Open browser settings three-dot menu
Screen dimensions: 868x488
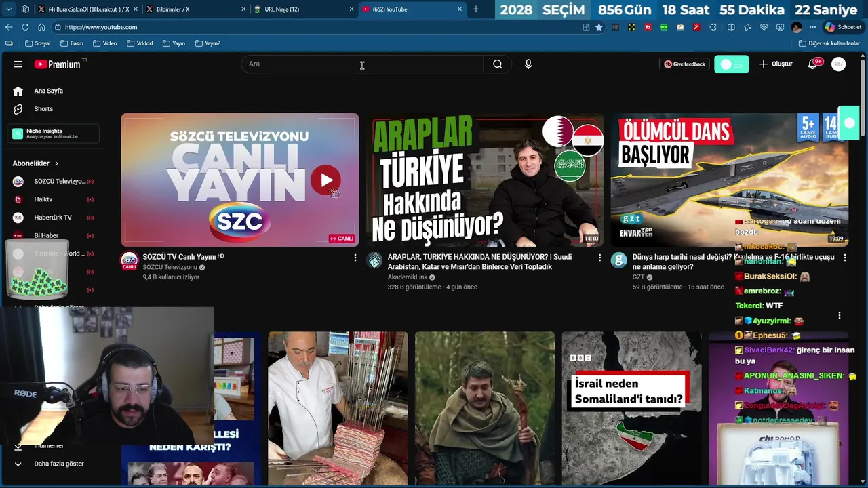(x=812, y=27)
